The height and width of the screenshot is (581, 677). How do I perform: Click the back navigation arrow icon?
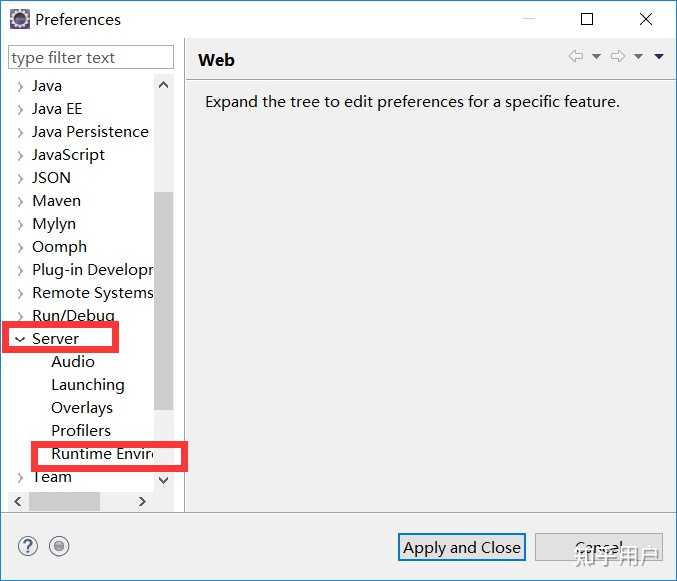(x=576, y=56)
